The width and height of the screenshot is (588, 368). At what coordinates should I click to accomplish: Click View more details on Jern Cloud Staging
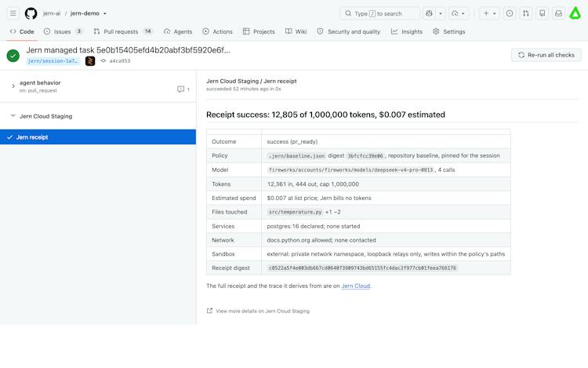coord(263,311)
